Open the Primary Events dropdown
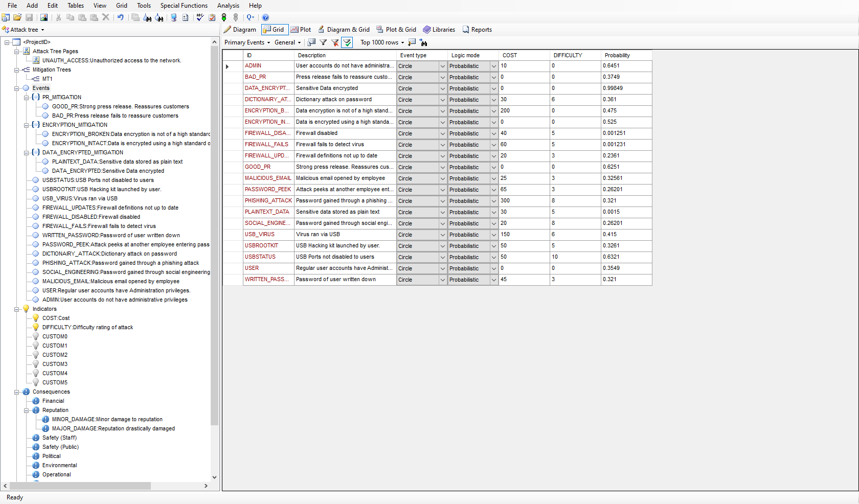Screen dimensions: 859x504 247,42
